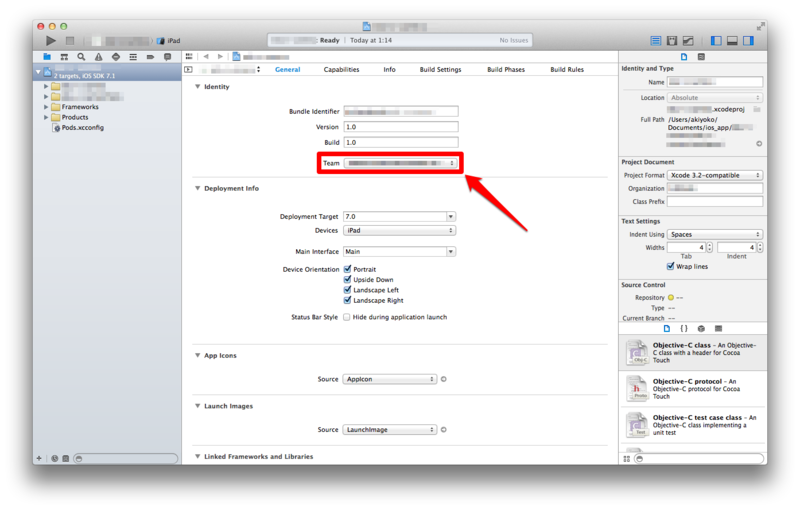This screenshot has height=510, width=800.
Task: Open the Devices dropdown set to iPad
Action: click(x=399, y=231)
